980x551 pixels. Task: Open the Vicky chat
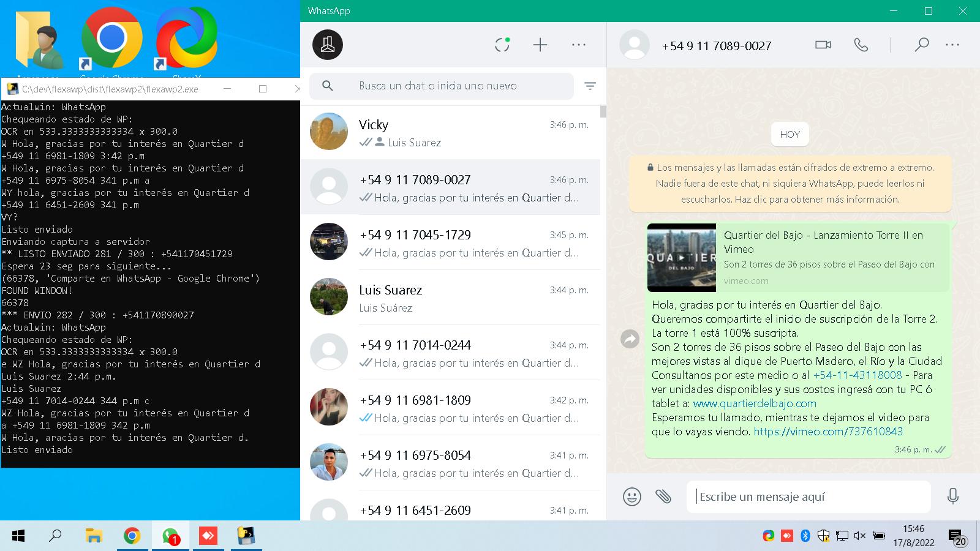[450, 132]
